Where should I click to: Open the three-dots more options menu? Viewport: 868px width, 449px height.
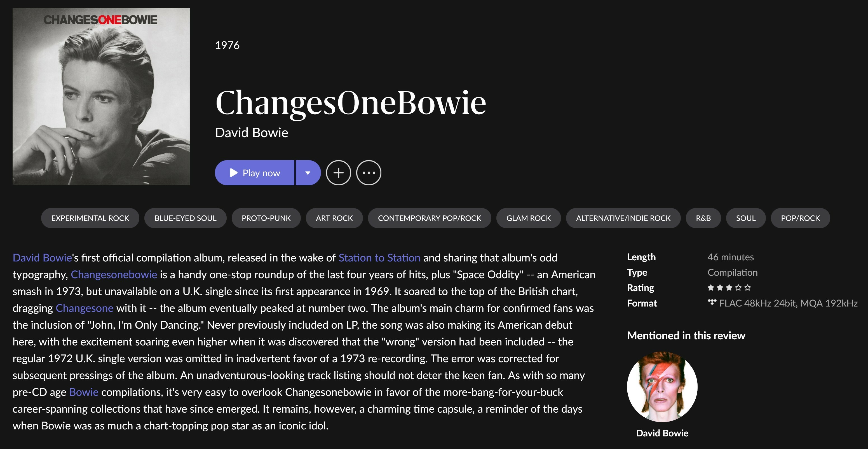pyautogui.click(x=369, y=173)
